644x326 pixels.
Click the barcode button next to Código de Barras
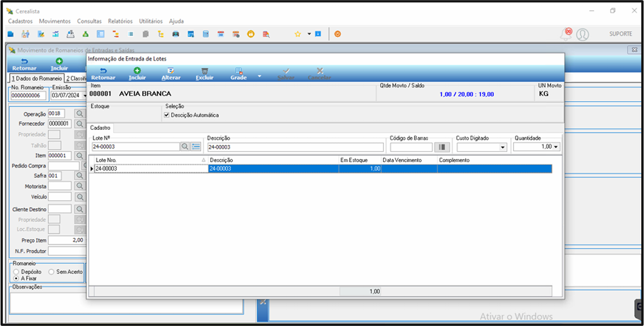442,147
